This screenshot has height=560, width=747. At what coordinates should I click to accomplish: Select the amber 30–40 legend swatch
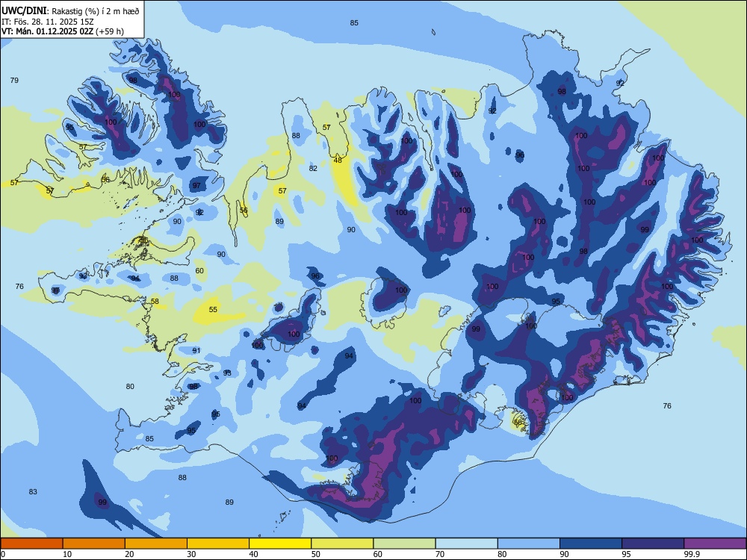click(218, 544)
